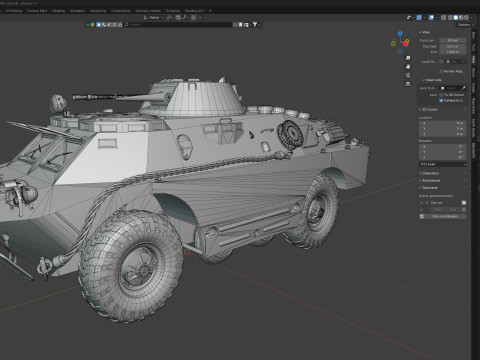
Task: Collapse the Geoscene panel
Action: tap(428, 188)
